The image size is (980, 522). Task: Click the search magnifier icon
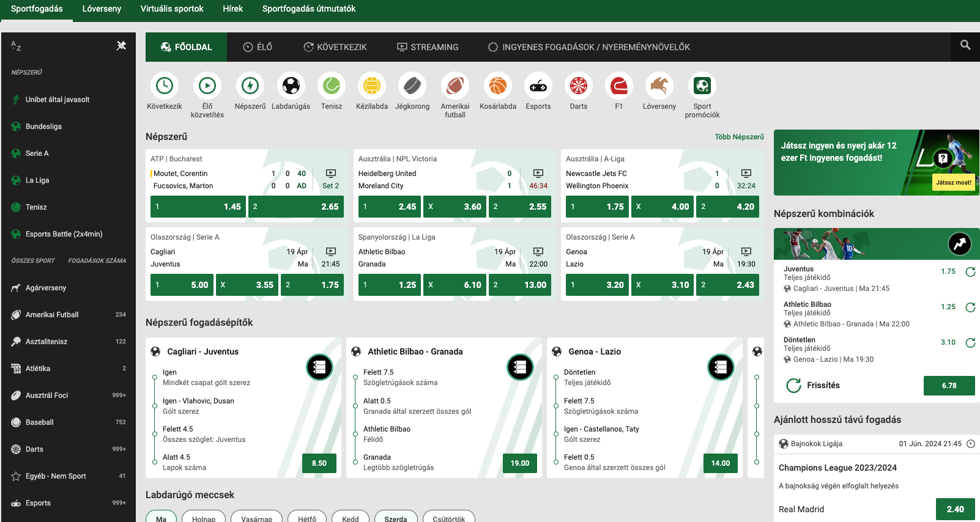(x=965, y=45)
